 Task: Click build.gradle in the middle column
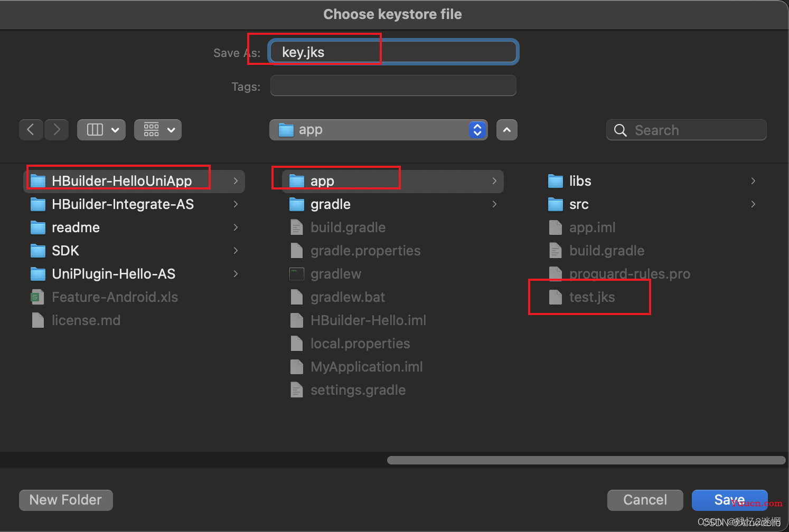[x=393, y=227]
